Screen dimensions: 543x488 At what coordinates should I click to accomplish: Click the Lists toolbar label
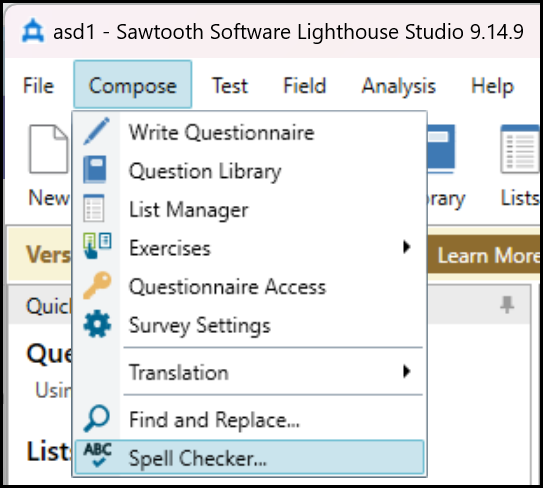pos(520,198)
